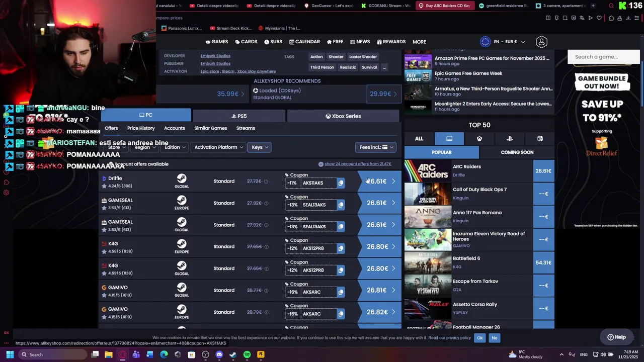The image size is (644, 362).
Task: Open the Windows Start menu
Action: point(10,354)
